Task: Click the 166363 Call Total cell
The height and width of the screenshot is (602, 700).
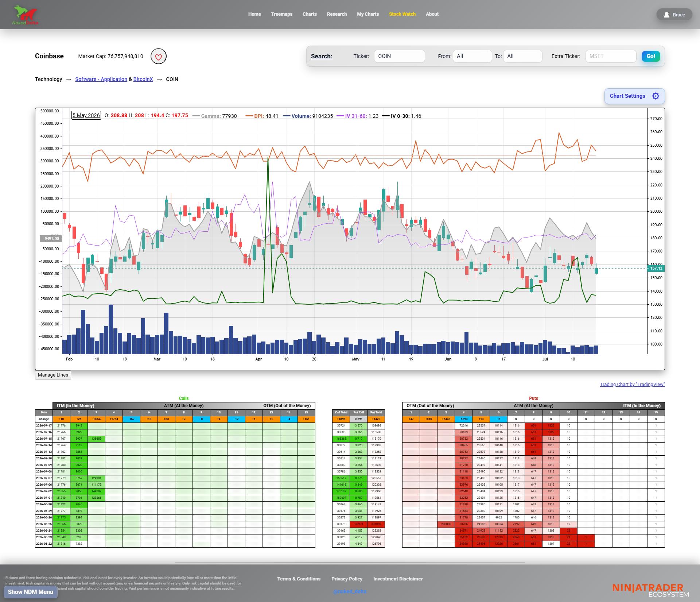Action: pyautogui.click(x=341, y=439)
